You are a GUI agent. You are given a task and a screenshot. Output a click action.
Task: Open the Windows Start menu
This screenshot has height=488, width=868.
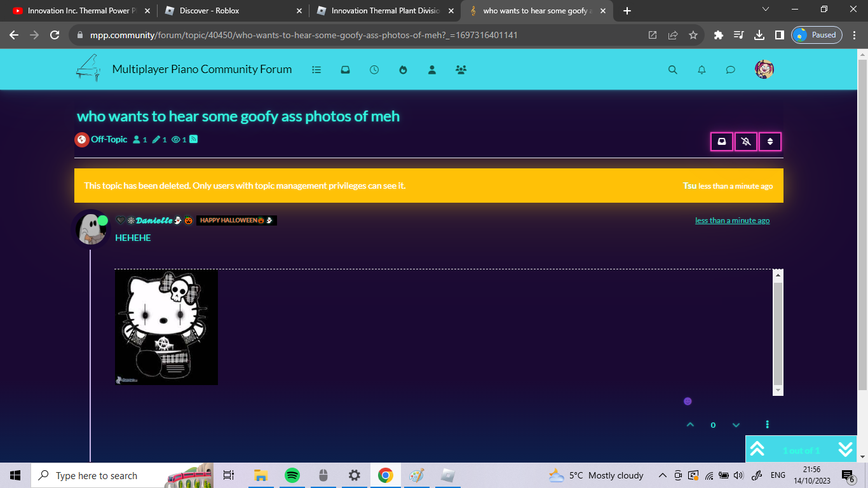15,475
